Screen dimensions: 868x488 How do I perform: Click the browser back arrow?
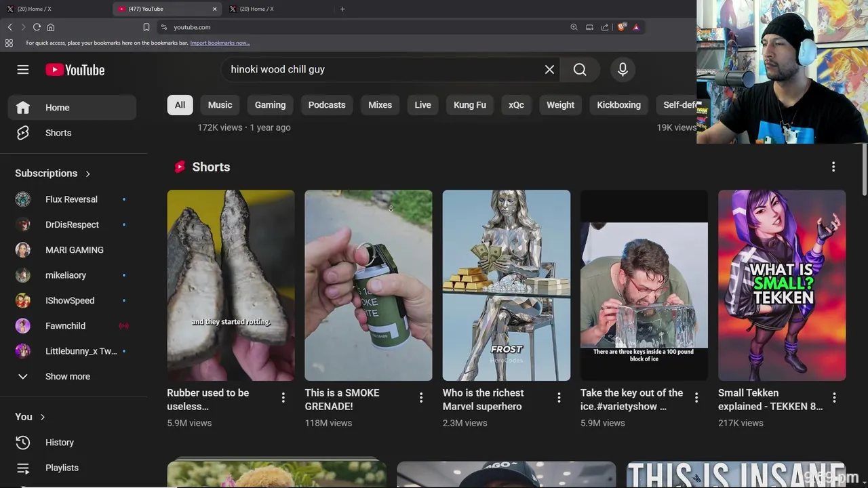(x=10, y=27)
